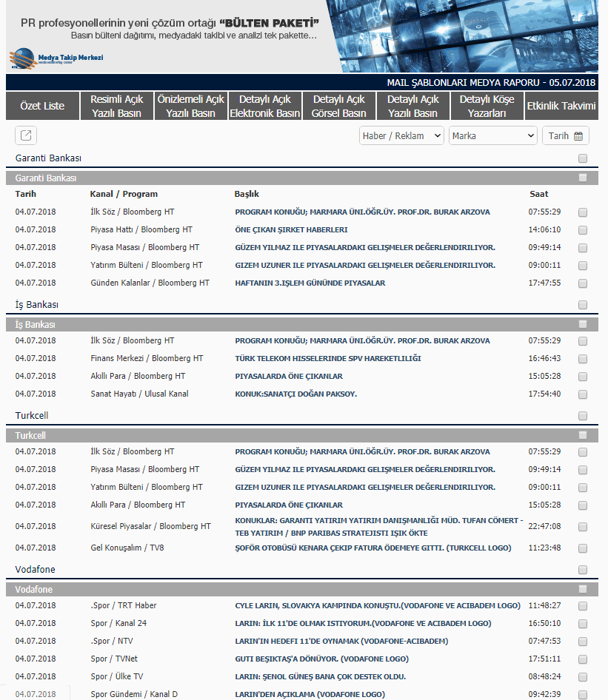This screenshot has width=608, height=700.
Task: Tick the gray Turkcell header checkbox
Action: [x=583, y=435]
